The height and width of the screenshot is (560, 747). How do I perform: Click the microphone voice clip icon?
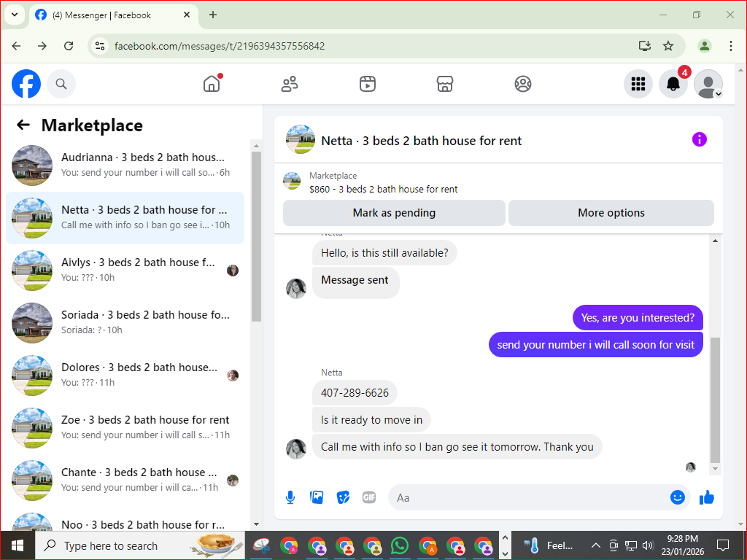point(290,497)
